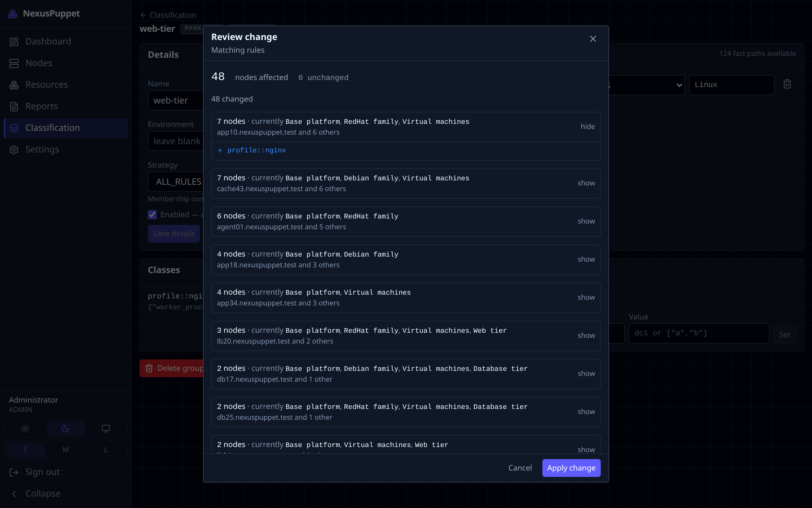Viewport: 812px width, 508px height.
Task: Show details for app34.nexuspuppet.test group
Action: [586, 297]
